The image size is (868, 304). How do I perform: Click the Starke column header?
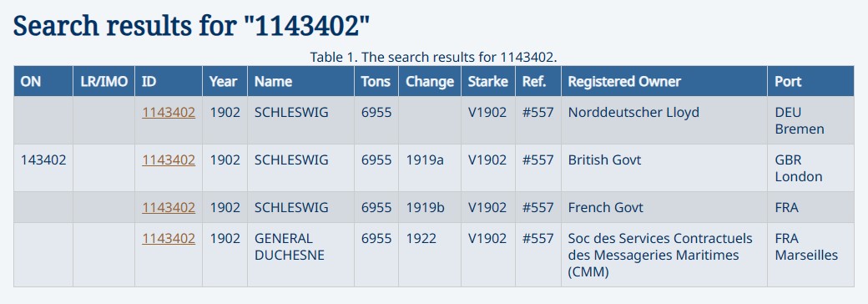coord(488,81)
